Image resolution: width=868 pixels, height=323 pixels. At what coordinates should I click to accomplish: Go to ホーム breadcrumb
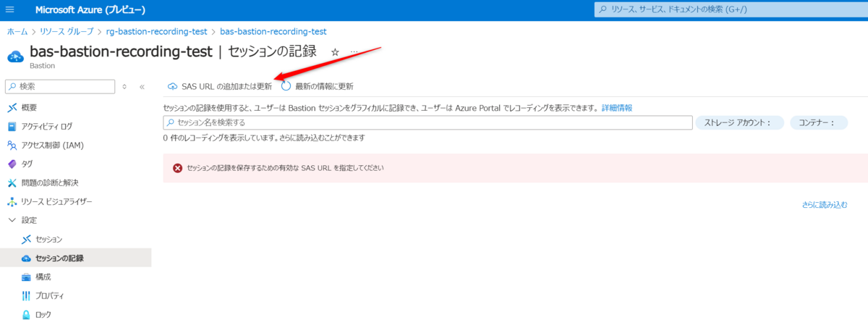click(17, 32)
